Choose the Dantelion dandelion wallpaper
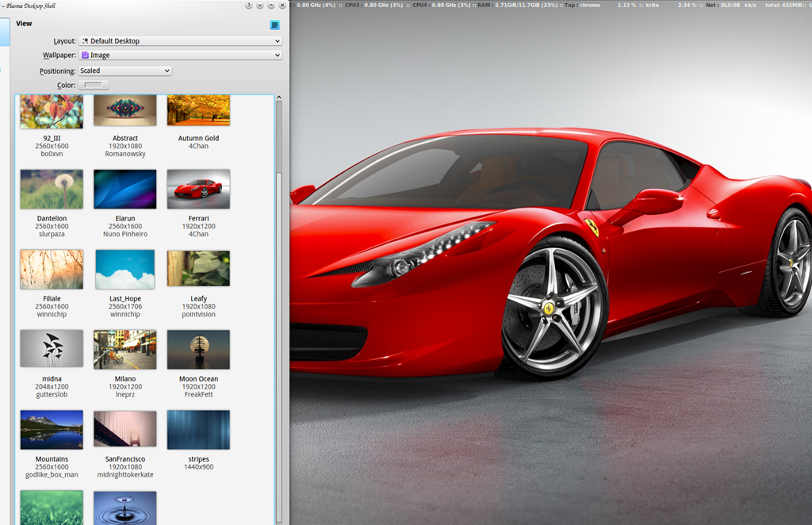Screen dimensions: 812x525 (x=52, y=189)
